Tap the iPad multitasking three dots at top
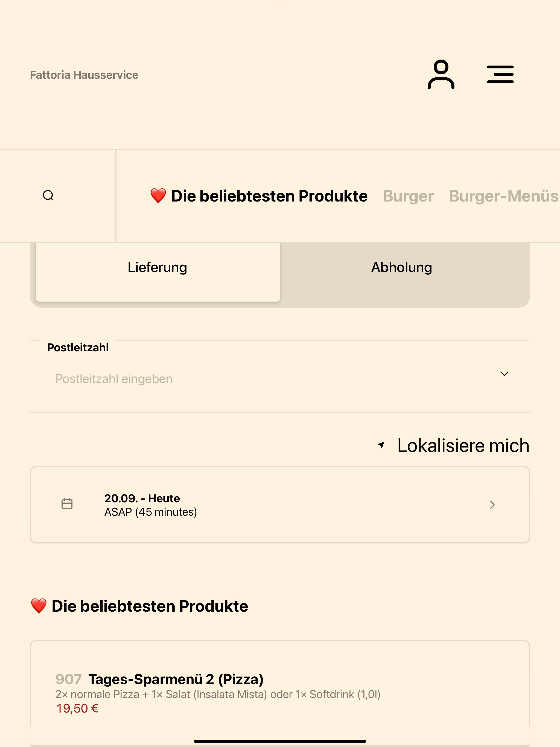The image size is (560, 747). coord(280,6)
